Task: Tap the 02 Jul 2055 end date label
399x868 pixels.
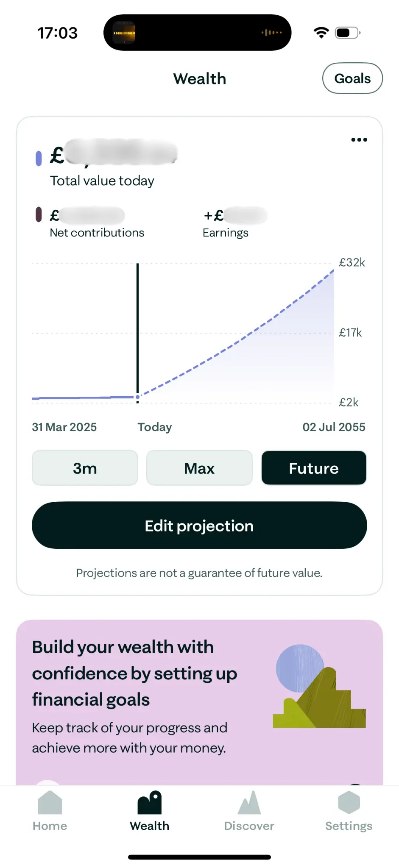Action: [x=334, y=427]
